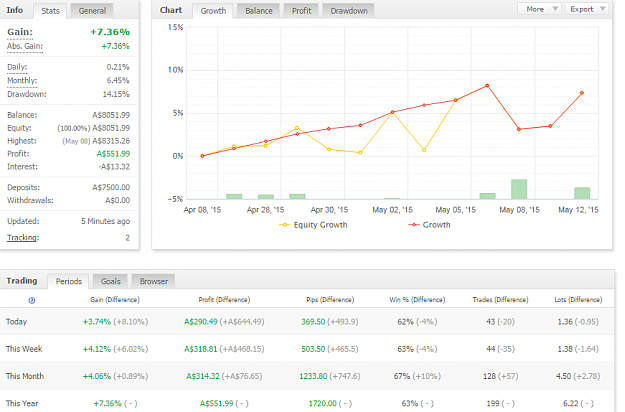Image resolution: width=625 pixels, height=412 pixels.
Task: Click the Gain label in Info
Action: (20, 32)
